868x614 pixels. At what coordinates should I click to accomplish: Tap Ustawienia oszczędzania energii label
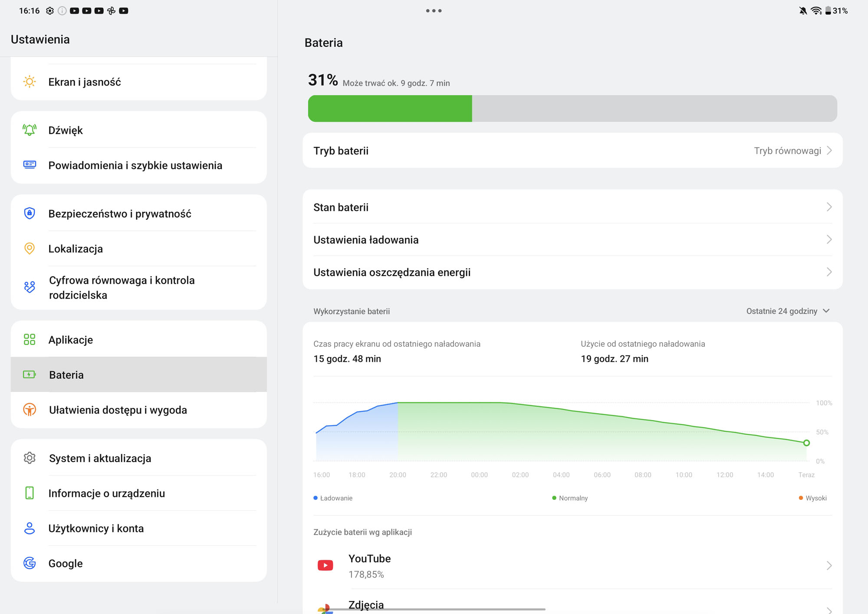pos(392,272)
